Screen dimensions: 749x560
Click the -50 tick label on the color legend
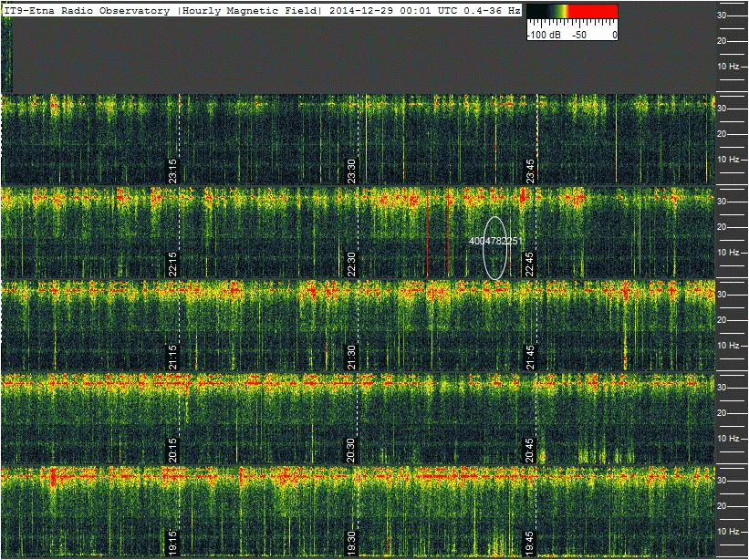coord(577,34)
